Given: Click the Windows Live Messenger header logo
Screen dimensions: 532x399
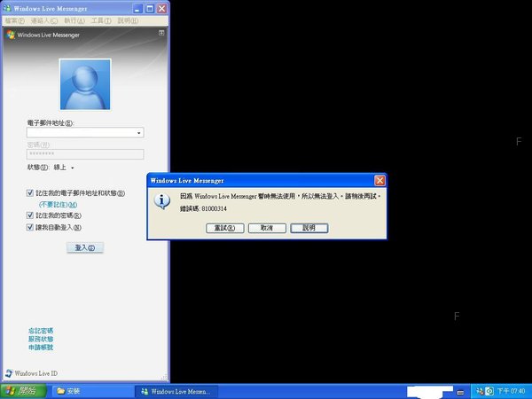Looking at the screenshot, I should (11, 35).
